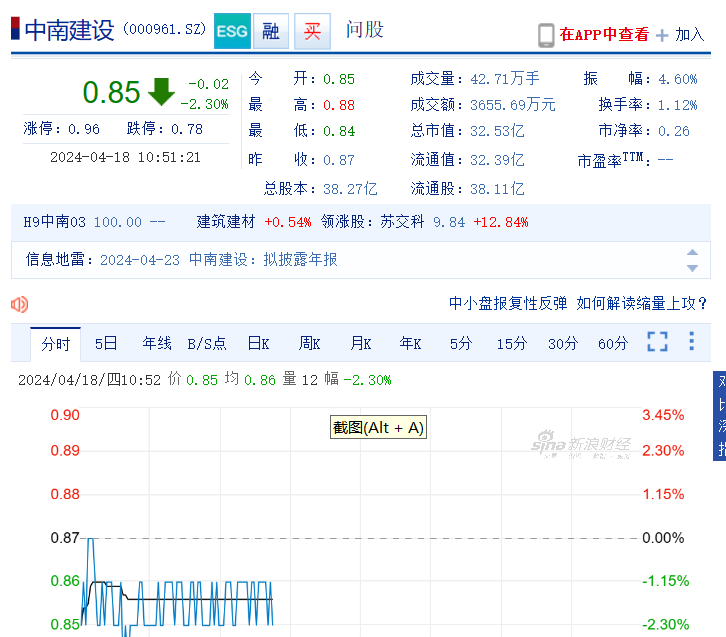Select the 60分 interval tab

tap(613, 343)
